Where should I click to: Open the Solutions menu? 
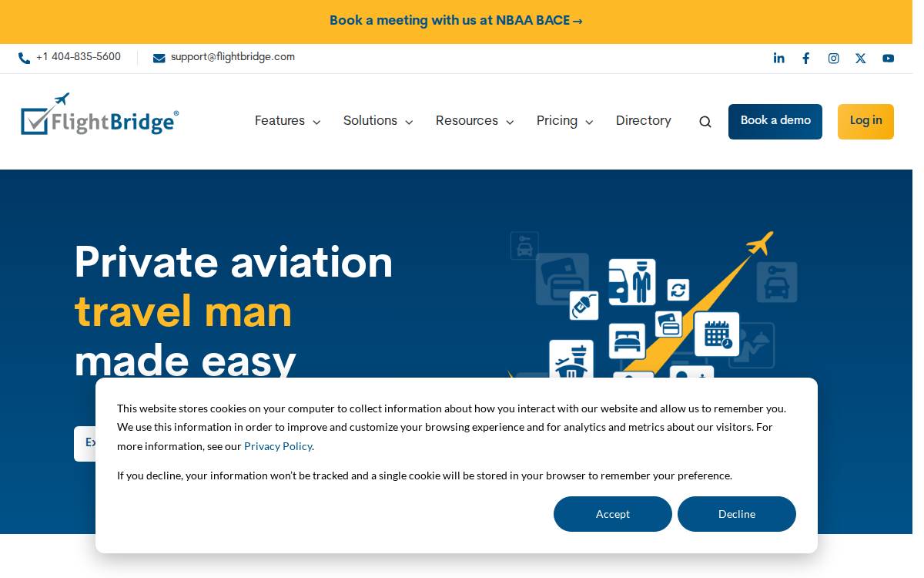(370, 121)
